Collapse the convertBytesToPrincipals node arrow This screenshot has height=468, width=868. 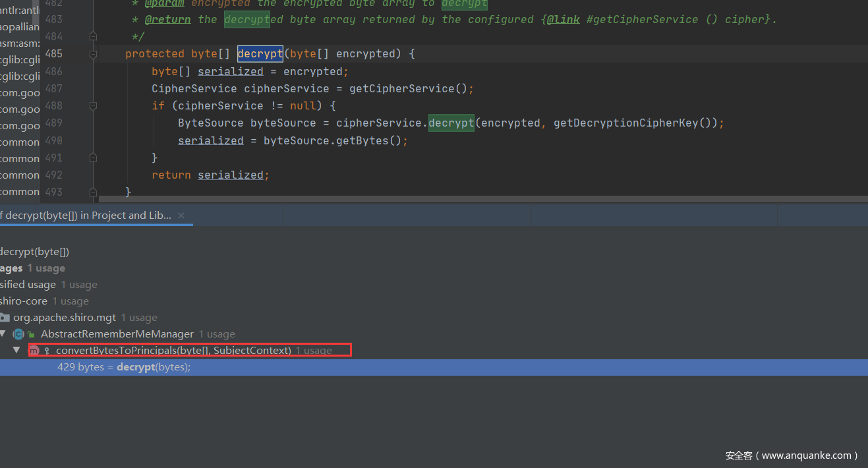tap(17, 350)
